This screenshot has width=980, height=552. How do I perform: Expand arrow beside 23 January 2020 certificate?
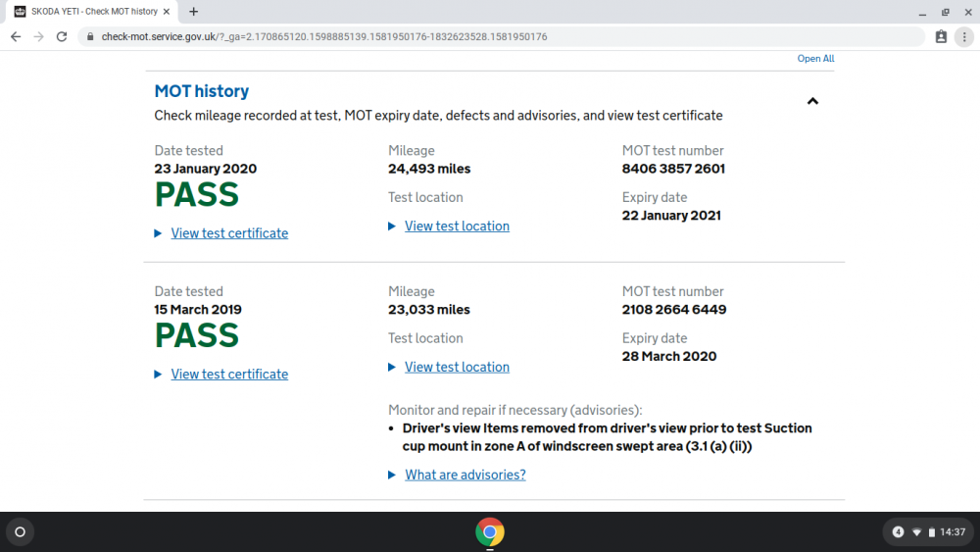tap(158, 233)
